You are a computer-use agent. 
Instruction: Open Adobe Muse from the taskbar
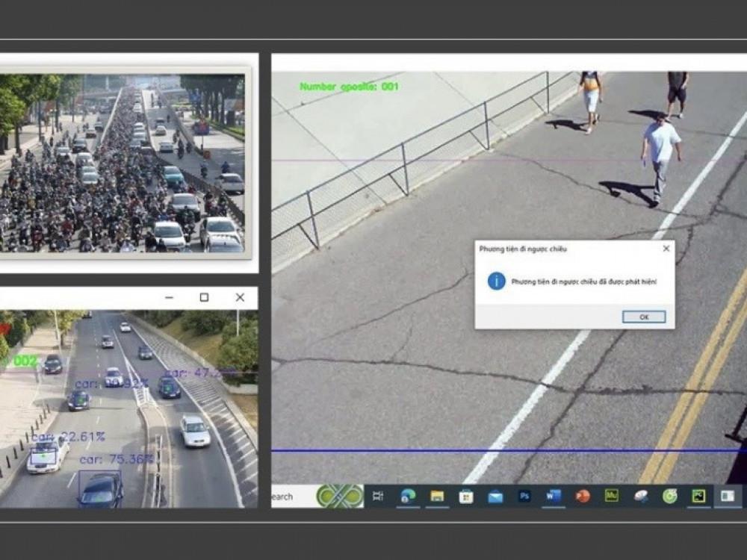(x=611, y=497)
